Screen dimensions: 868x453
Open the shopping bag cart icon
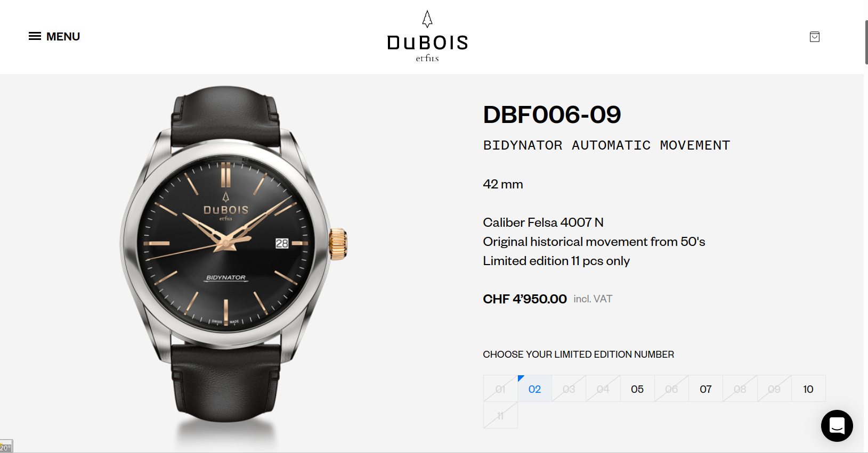coord(814,37)
